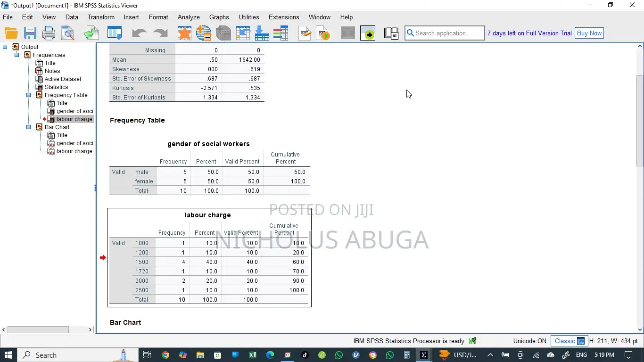This screenshot has height=362, width=644.
Task: Click the "Bar Chart" heading in output
Action: 125,322
